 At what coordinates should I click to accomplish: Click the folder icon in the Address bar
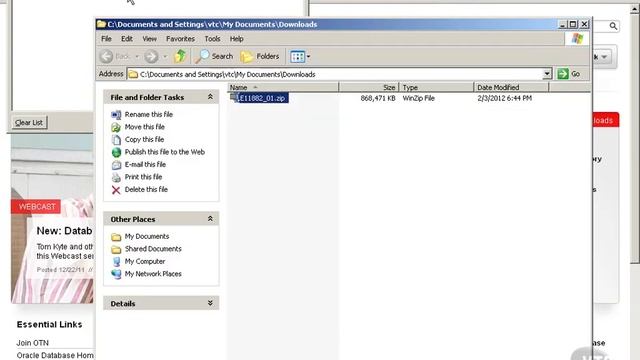coord(133,74)
